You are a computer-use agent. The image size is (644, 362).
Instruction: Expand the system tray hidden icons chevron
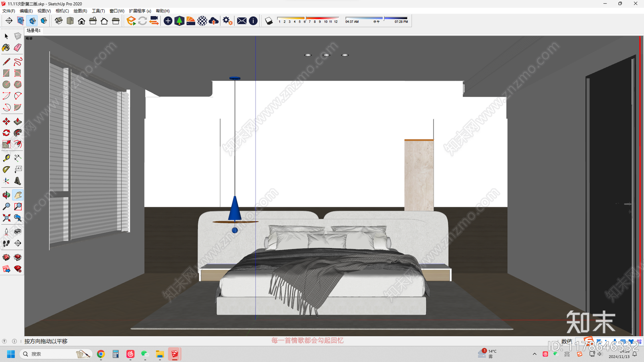(x=535, y=354)
